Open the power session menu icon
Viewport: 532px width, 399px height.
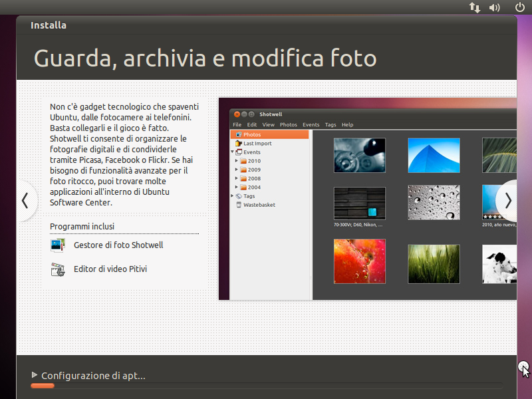pyautogui.click(x=520, y=7)
